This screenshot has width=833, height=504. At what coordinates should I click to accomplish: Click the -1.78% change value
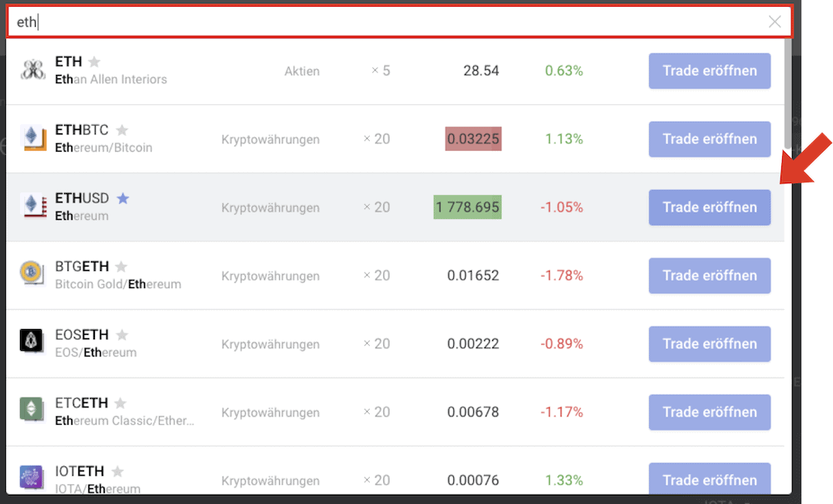tap(561, 276)
